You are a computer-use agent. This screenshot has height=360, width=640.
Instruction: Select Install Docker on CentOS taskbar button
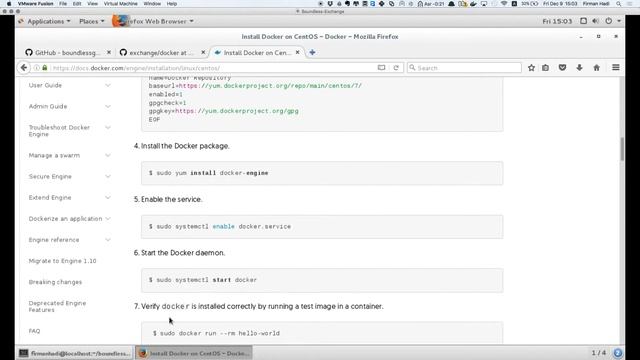(193, 353)
